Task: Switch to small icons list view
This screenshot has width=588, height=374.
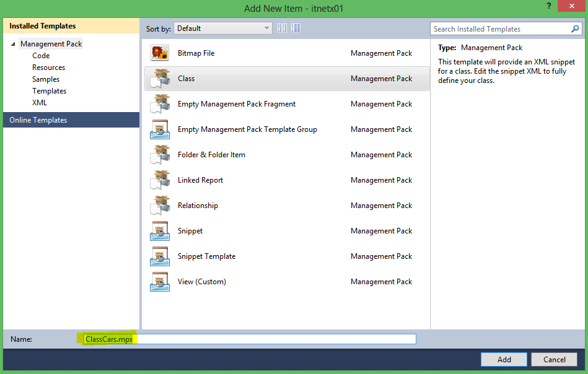Action: (x=283, y=28)
